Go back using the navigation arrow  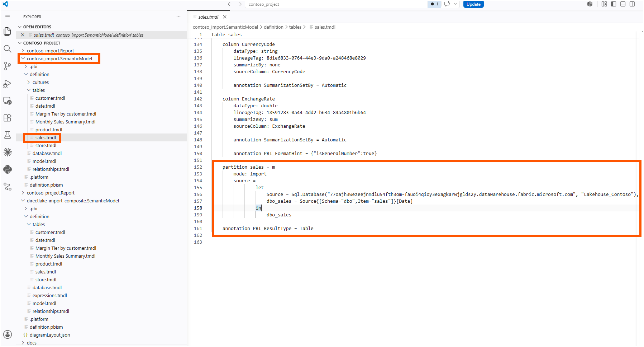tap(230, 4)
